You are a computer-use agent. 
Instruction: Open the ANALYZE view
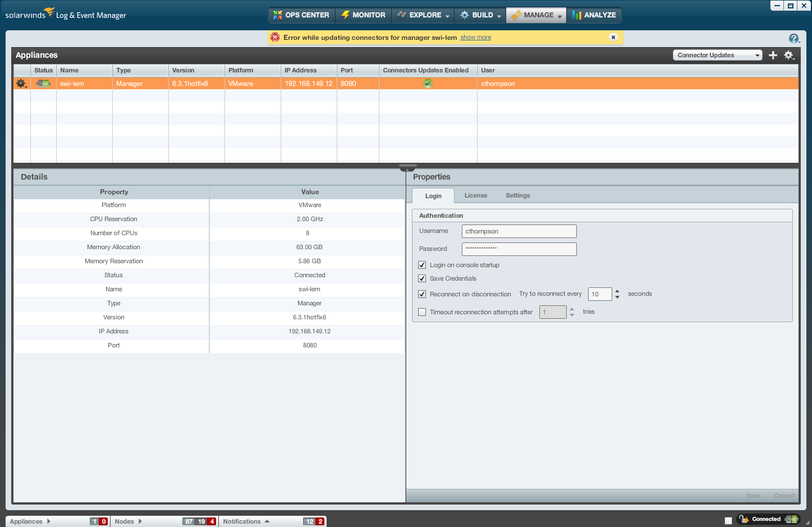click(594, 15)
